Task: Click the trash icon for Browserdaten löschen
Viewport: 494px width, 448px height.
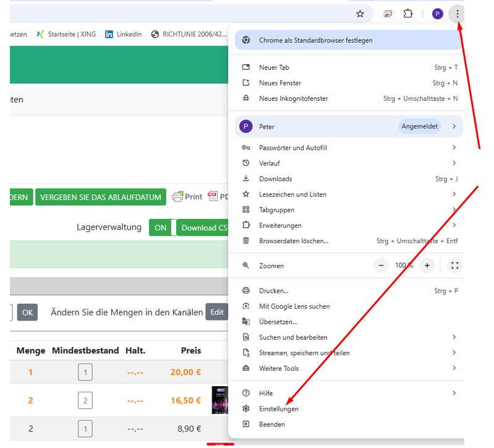Action: pyautogui.click(x=245, y=241)
